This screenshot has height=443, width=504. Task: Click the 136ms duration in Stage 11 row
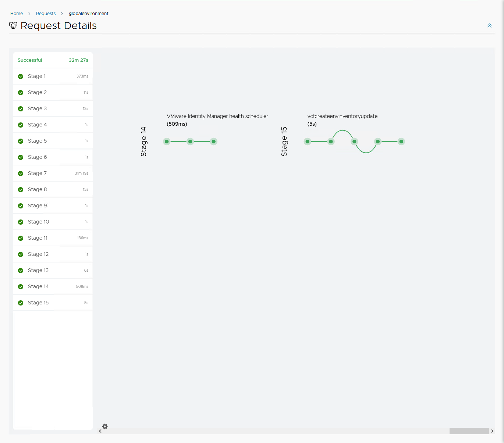[x=83, y=238]
